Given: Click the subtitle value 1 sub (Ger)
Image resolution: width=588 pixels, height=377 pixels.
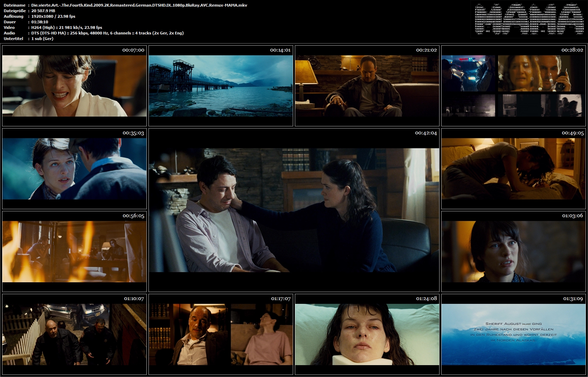Looking at the screenshot, I should point(42,39).
